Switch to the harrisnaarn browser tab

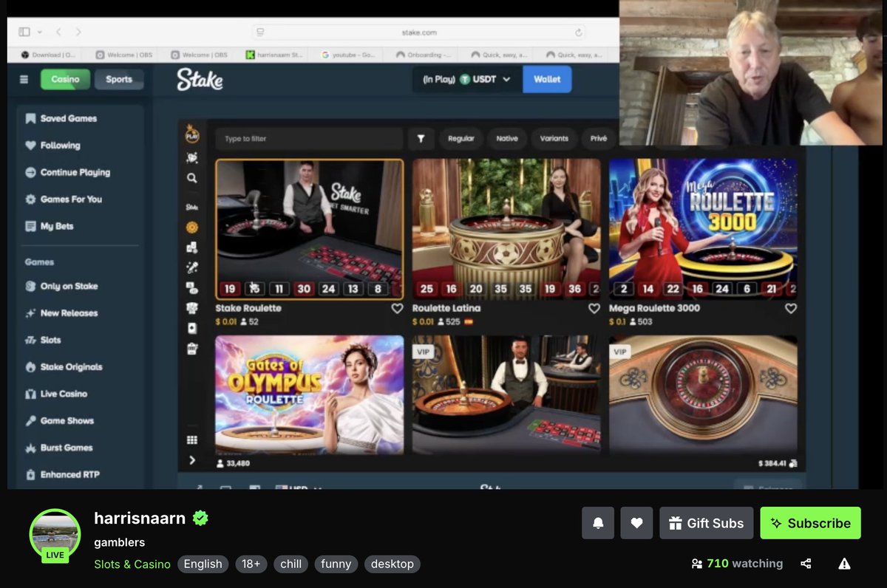click(x=275, y=55)
